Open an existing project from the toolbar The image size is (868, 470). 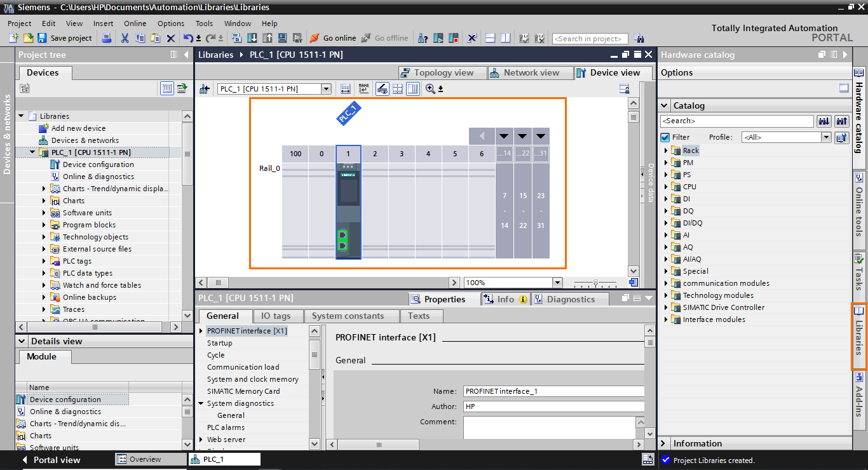[x=28, y=38]
